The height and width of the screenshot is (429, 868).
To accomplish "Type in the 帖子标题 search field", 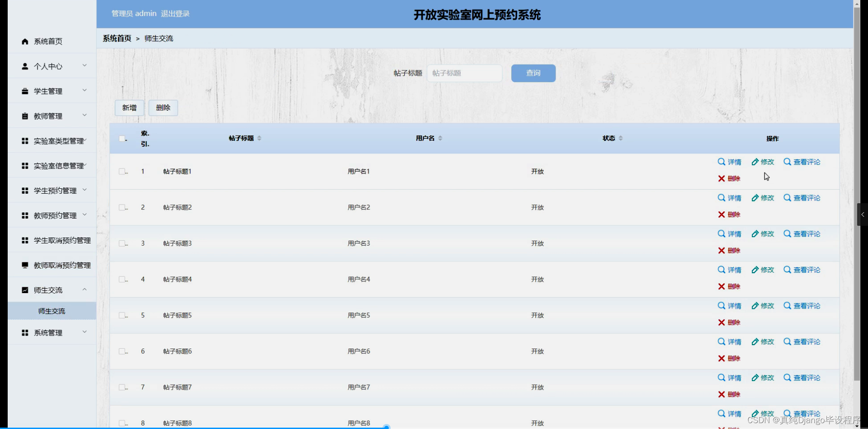I will tap(464, 73).
